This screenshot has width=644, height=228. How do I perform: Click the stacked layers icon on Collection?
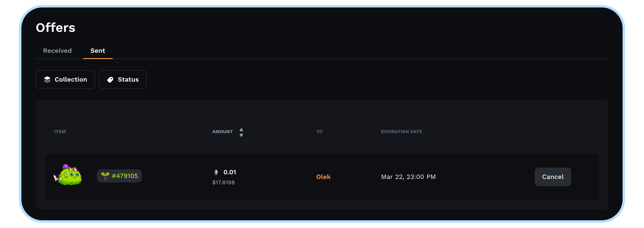[x=47, y=79]
